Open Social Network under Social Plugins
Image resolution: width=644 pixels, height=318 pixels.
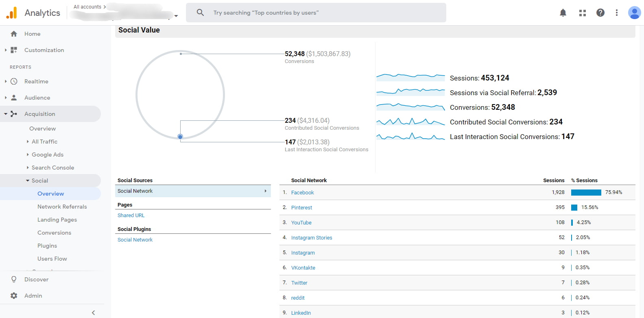click(x=135, y=240)
